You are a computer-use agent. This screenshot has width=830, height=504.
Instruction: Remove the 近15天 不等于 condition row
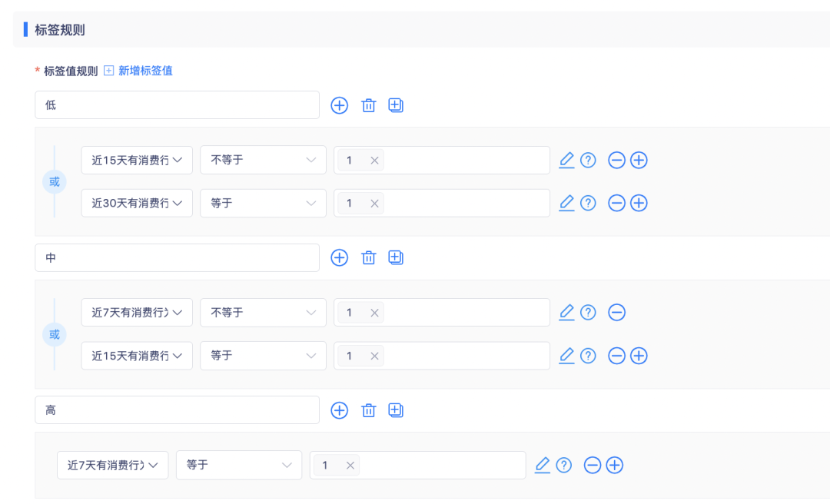[616, 160]
